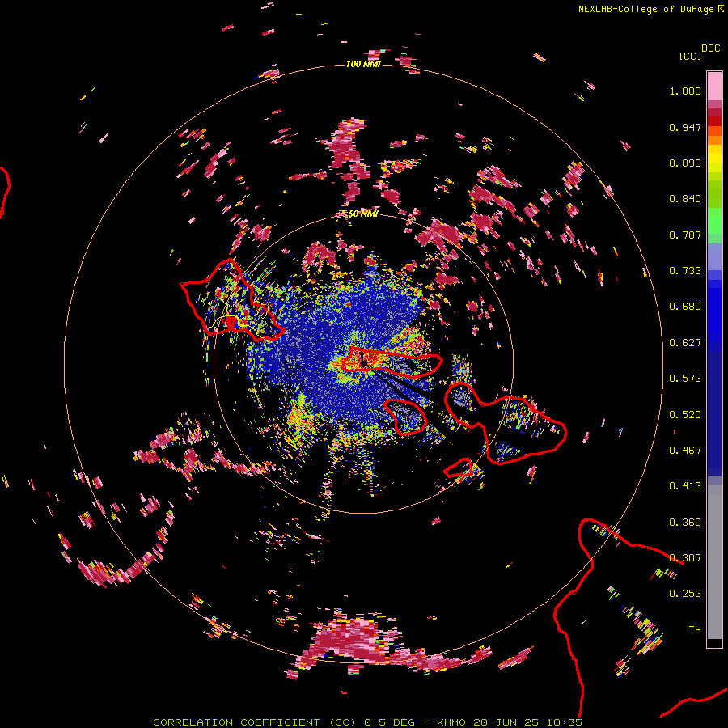Click the 0.947 legend value

pyautogui.click(x=685, y=127)
